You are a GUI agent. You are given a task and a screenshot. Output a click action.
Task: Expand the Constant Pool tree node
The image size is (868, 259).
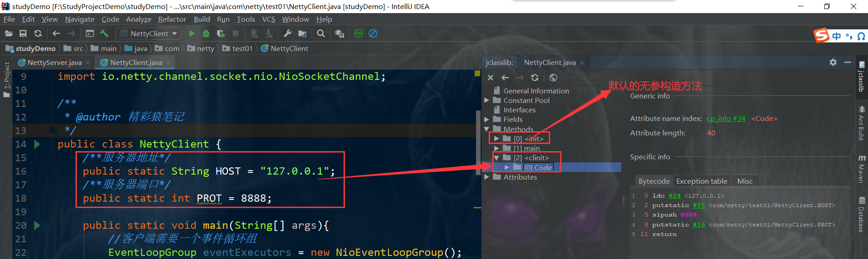tap(487, 100)
